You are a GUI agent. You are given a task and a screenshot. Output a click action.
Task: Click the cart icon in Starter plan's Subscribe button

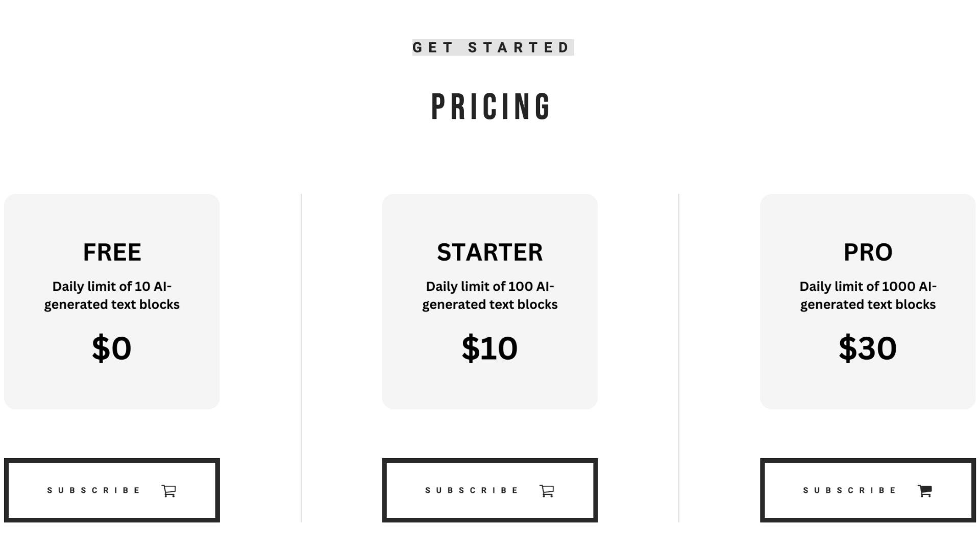pos(547,491)
